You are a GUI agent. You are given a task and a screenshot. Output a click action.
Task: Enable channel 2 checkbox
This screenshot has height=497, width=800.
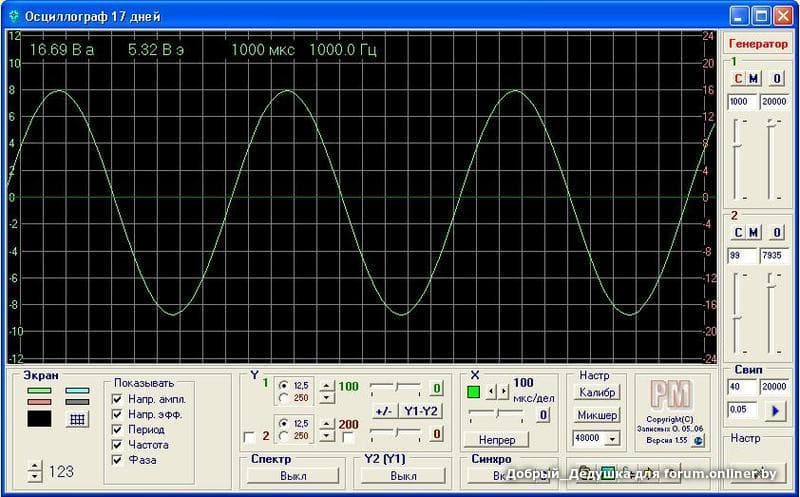(250, 435)
